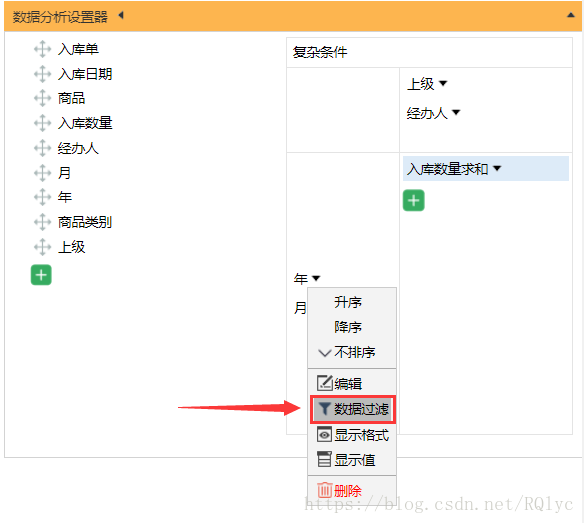This screenshot has height=524, width=585.
Task: Add a measure with green plus below 入库数量求和
Action: pos(413,200)
